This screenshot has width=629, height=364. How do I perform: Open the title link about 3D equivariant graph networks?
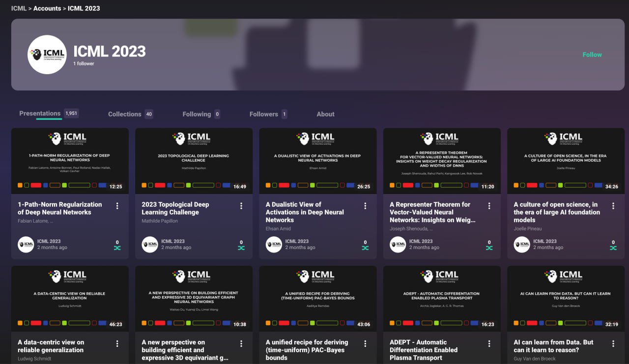coord(185,350)
